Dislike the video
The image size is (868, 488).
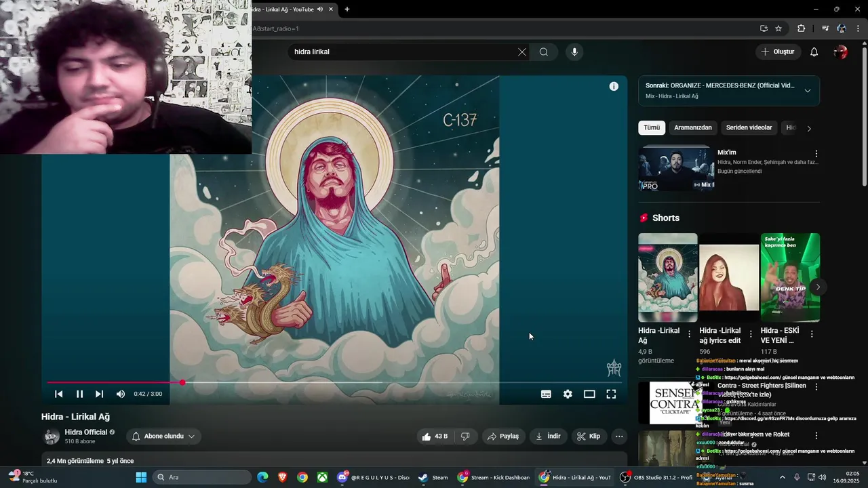[x=465, y=436]
